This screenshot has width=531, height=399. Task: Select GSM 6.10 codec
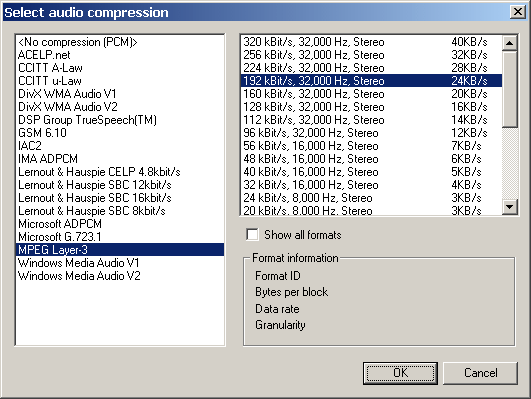click(120, 133)
